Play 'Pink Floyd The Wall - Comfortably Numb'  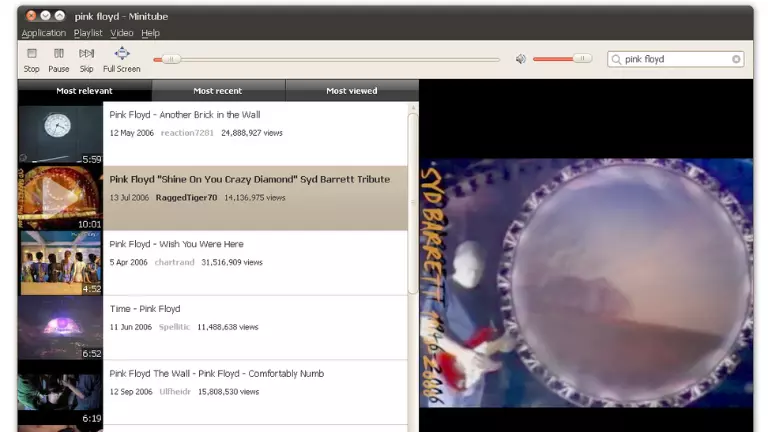point(216,374)
